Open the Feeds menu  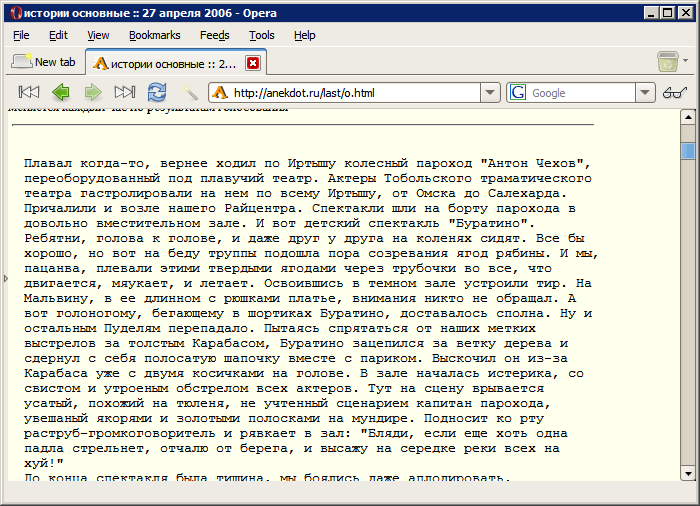pos(214,35)
